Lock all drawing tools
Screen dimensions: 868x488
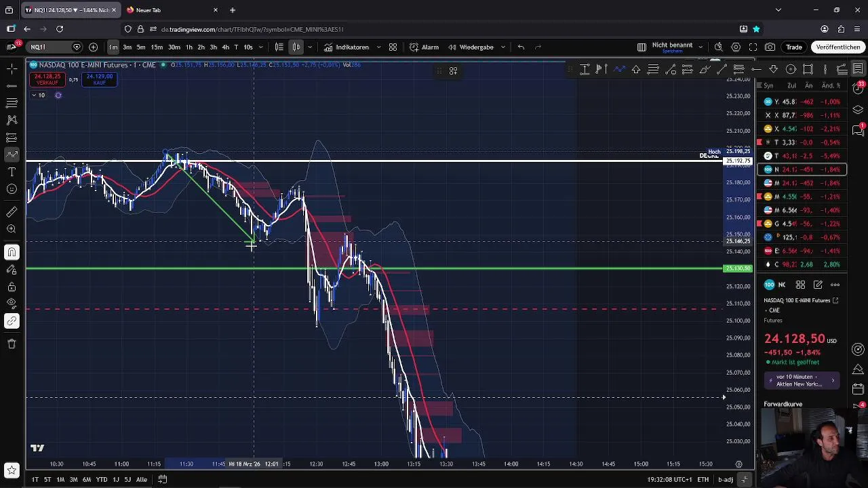(x=12, y=287)
